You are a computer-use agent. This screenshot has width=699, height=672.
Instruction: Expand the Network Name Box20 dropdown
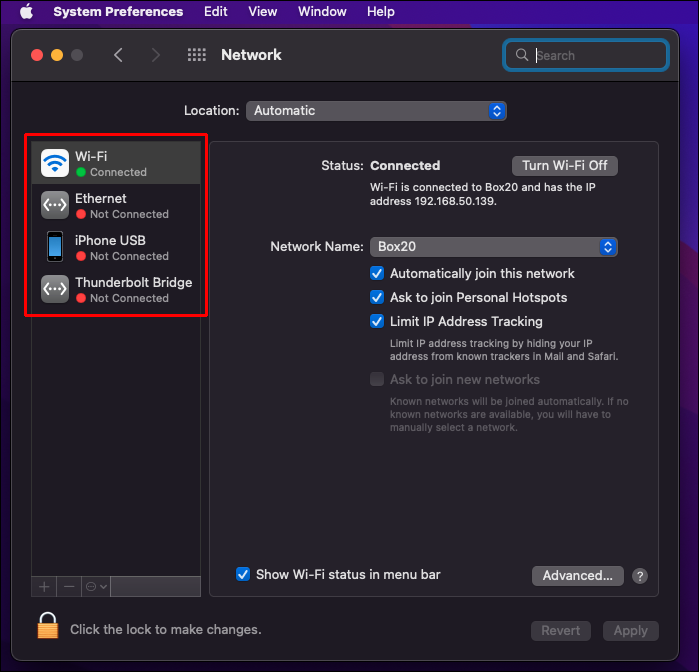point(493,247)
